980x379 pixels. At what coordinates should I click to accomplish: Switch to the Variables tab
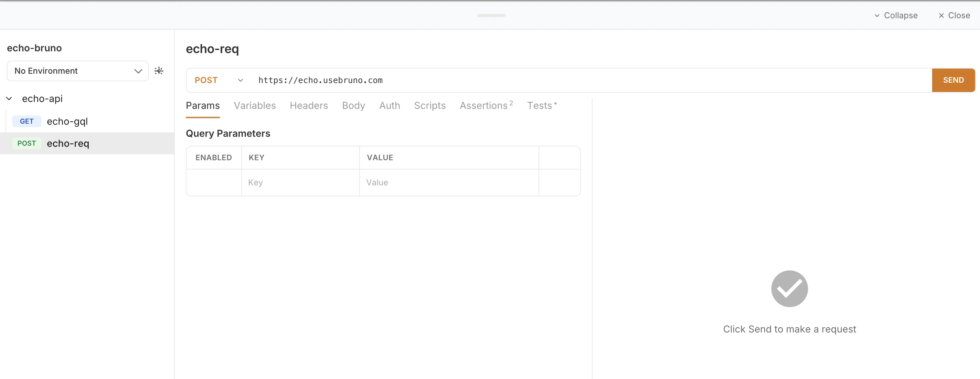coord(255,105)
